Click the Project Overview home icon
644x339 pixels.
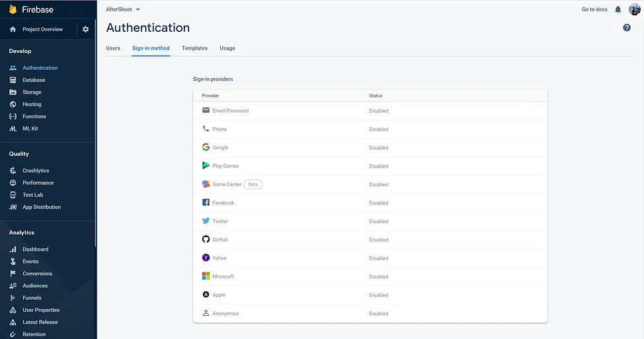pyautogui.click(x=13, y=29)
